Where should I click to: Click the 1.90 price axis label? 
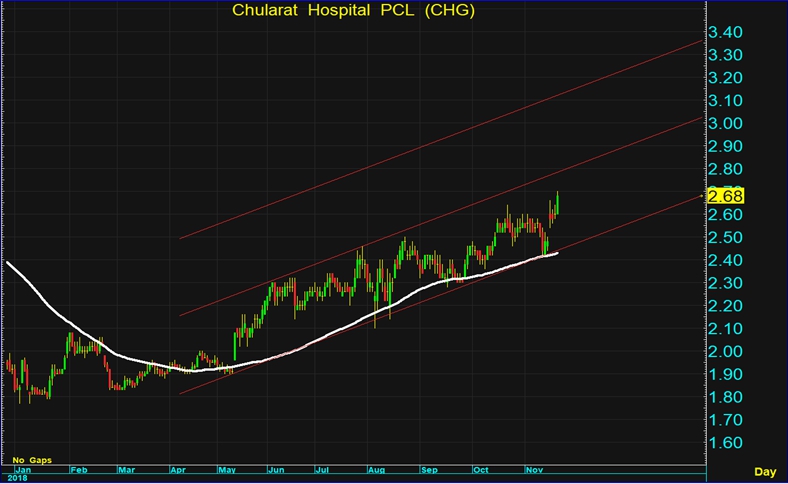point(725,374)
